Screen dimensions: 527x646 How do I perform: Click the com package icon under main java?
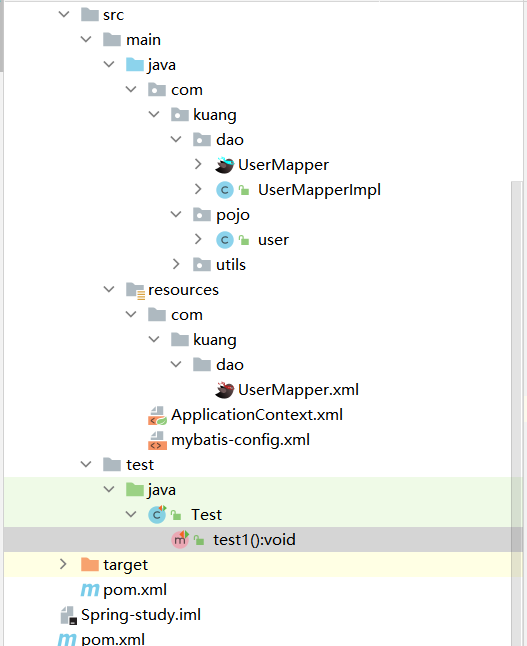(157, 89)
